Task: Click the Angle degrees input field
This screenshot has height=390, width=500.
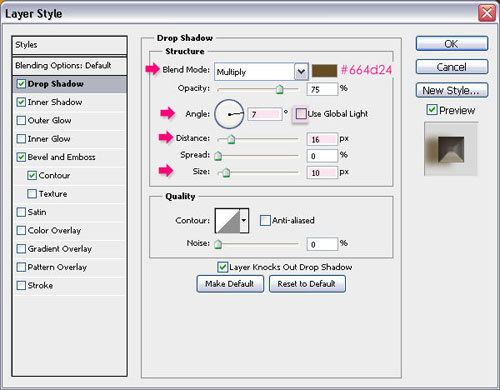Action: (x=265, y=114)
